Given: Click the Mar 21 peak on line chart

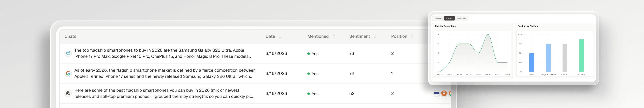Looking at the screenshot, I should coord(488,35).
